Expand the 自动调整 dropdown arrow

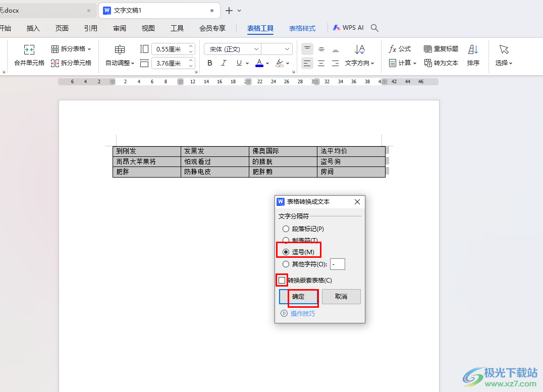click(133, 64)
